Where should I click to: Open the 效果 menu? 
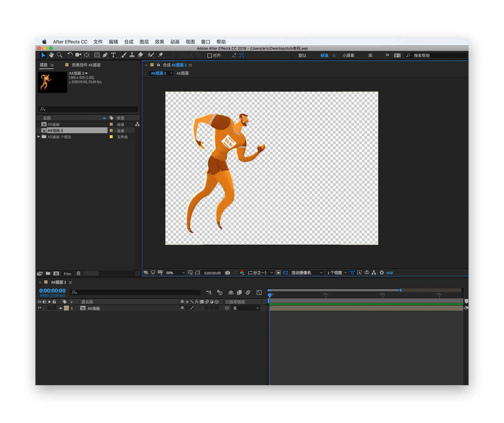tap(159, 42)
